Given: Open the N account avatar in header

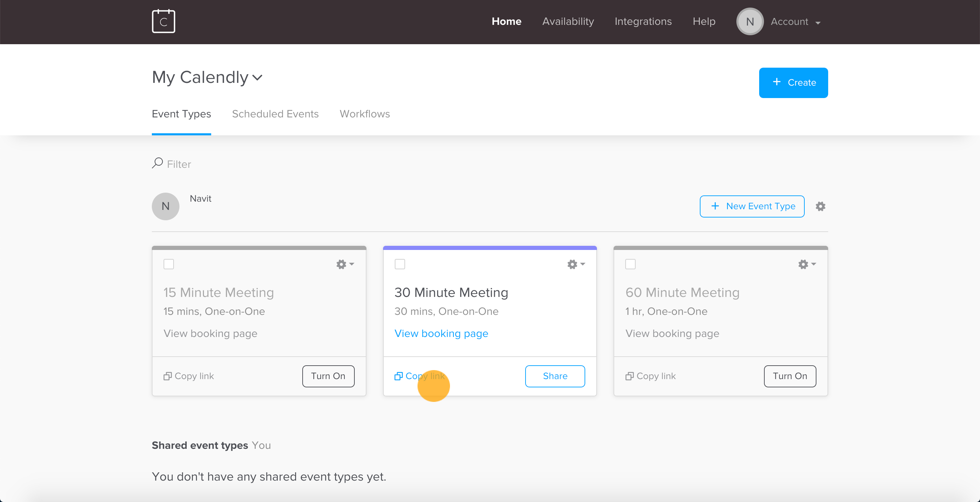Looking at the screenshot, I should (750, 22).
